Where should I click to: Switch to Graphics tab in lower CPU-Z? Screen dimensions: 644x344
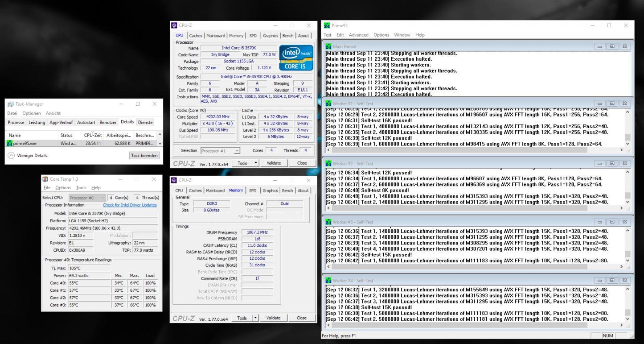(x=270, y=191)
